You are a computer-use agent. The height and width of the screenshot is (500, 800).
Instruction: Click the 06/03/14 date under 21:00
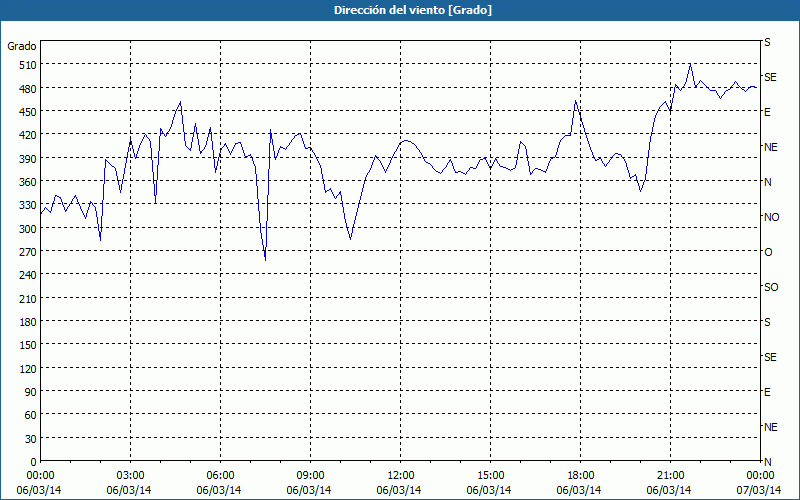coord(669,490)
